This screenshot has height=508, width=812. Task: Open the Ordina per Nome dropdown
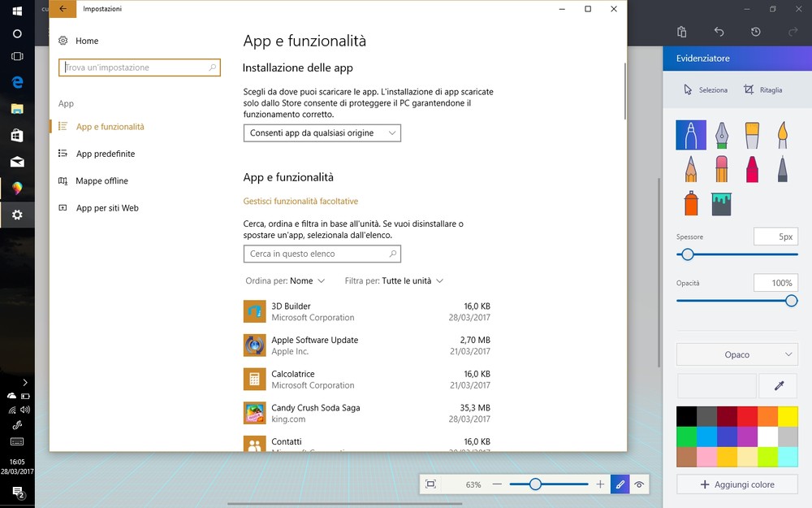[x=285, y=280]
